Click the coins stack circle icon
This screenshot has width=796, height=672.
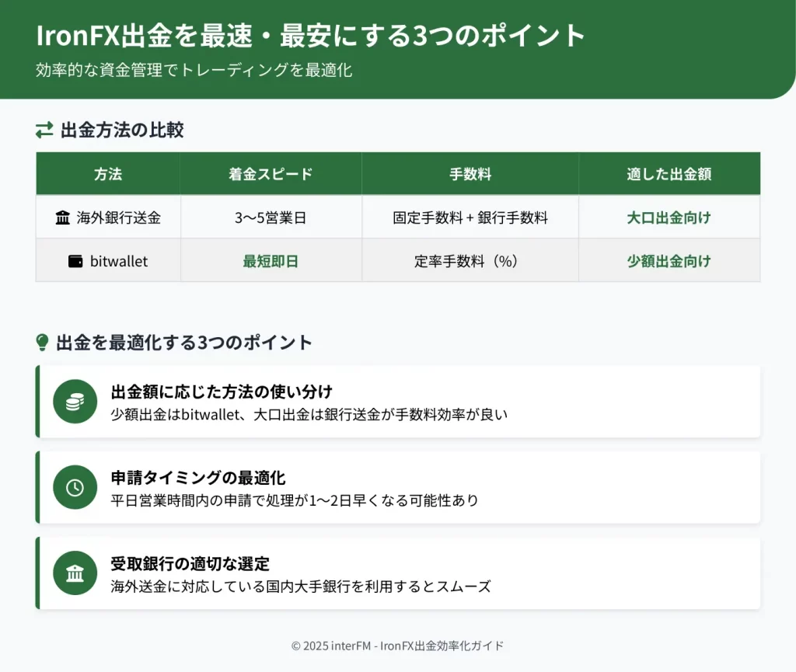pyautogui.click(x=75, y=402)
